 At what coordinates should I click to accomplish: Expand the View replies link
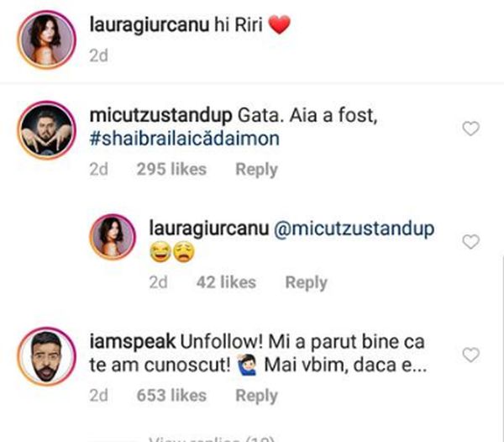(210, 437)
